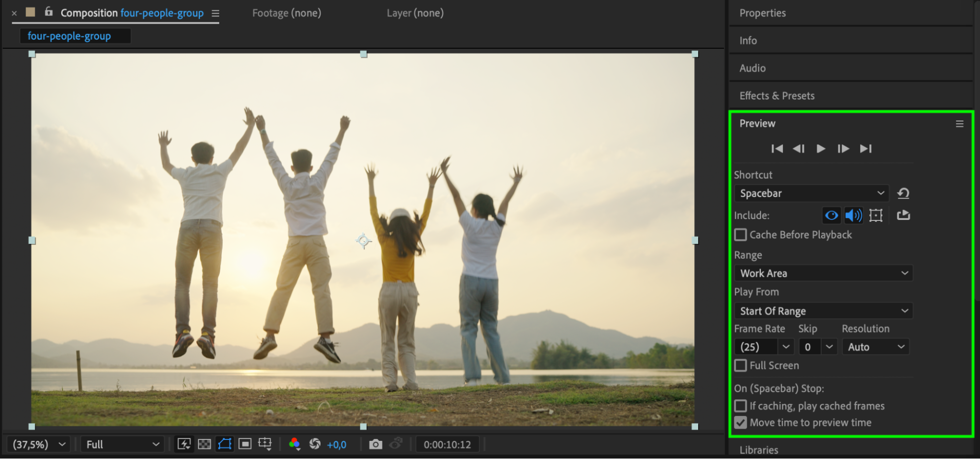Enable Cache Before Playback checkbox
The image size is (980, 459).
click(x=741, y=235)
